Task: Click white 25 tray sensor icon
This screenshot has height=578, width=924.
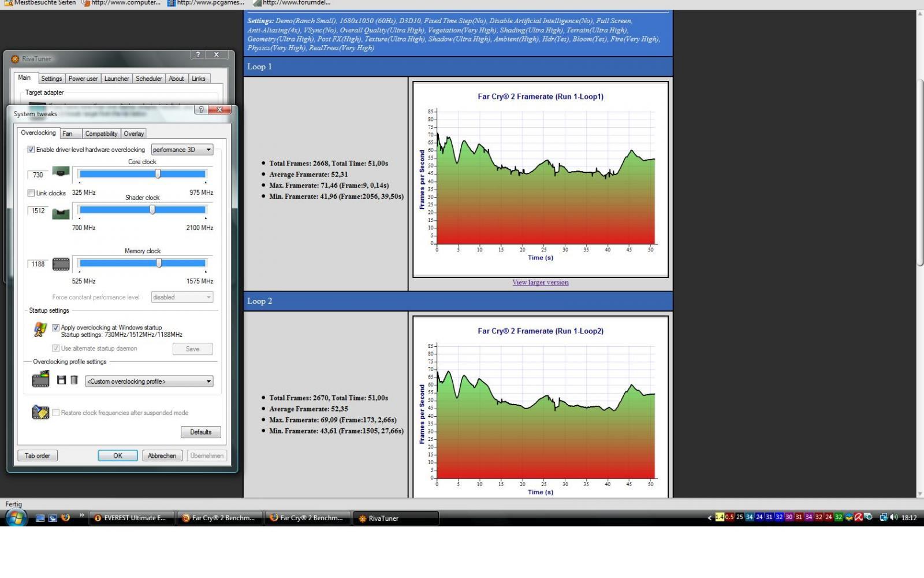Action: (x=739, y=517)
